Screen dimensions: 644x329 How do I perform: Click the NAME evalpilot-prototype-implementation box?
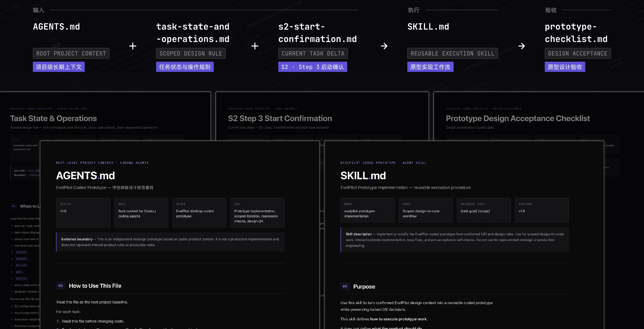coord(368,210)
